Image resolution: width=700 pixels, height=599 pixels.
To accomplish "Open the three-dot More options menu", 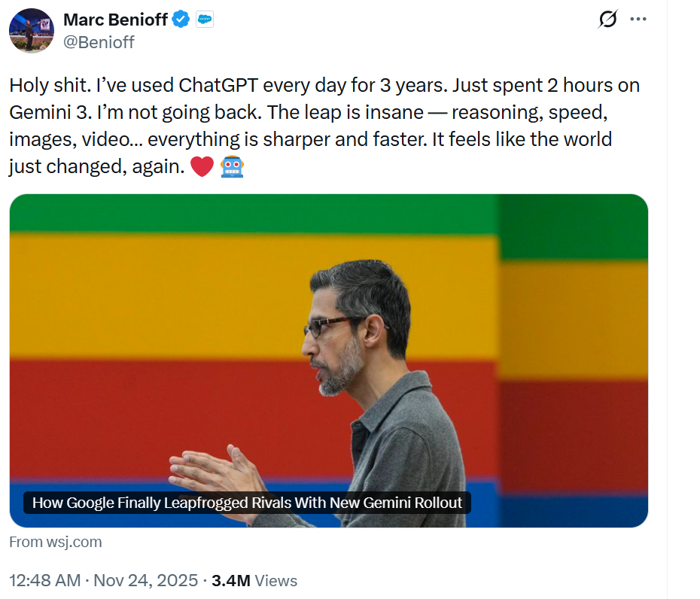I will click(x=638, y=20).
